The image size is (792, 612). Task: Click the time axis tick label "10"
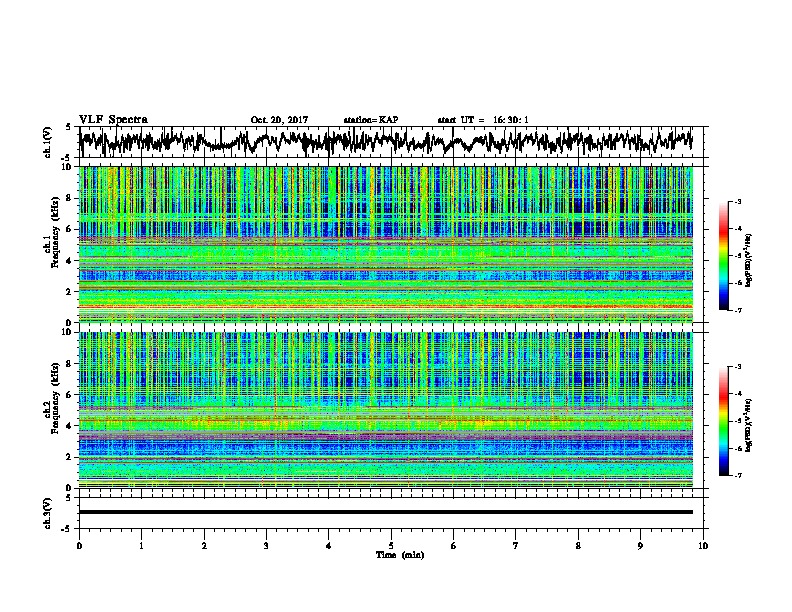pyautogui.click(x=703, y=546)
